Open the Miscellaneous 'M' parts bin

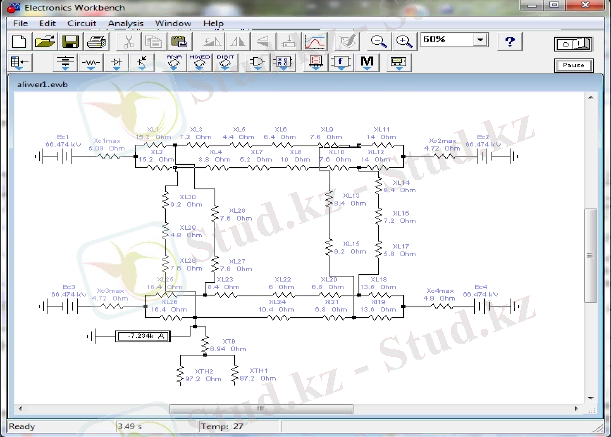[367, 63]
